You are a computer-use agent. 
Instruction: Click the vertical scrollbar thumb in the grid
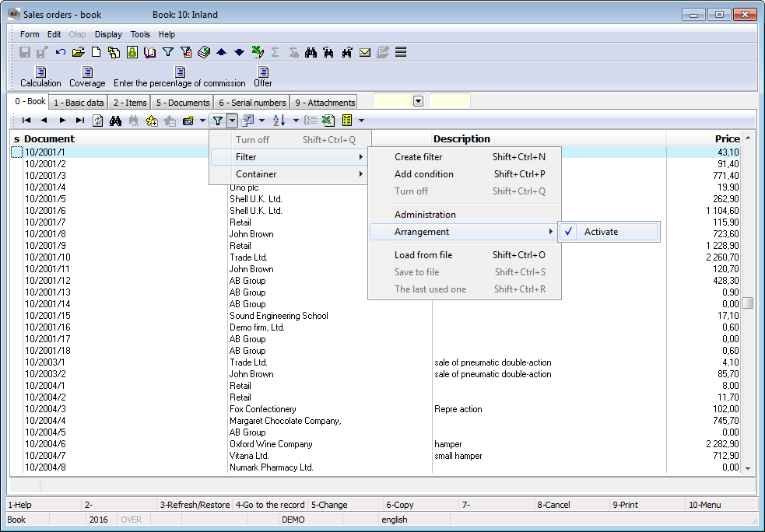click(x=748, y=303)
